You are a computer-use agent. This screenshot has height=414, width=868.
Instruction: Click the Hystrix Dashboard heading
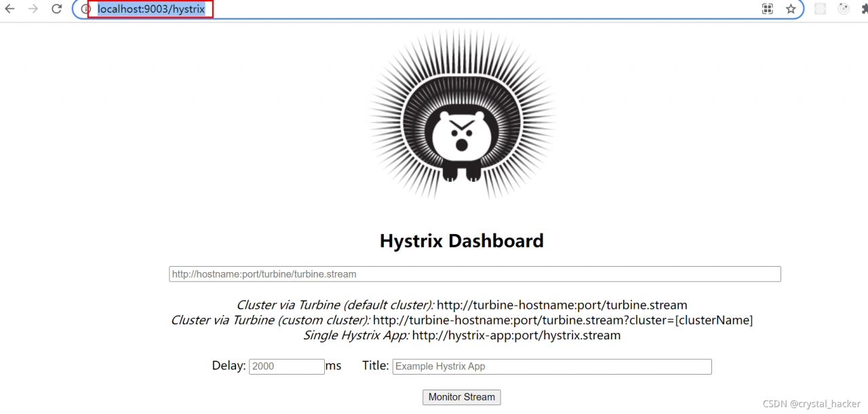pos(462,241)
